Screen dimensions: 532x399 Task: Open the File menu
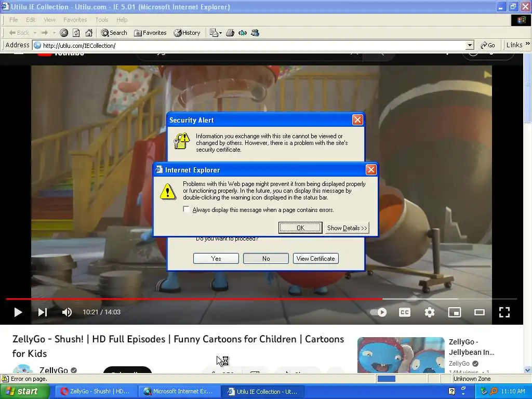coord(14,20)
